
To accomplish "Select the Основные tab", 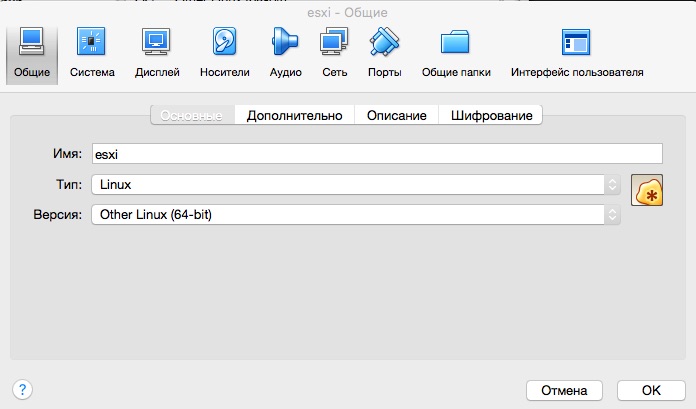I will coord(192,115).
